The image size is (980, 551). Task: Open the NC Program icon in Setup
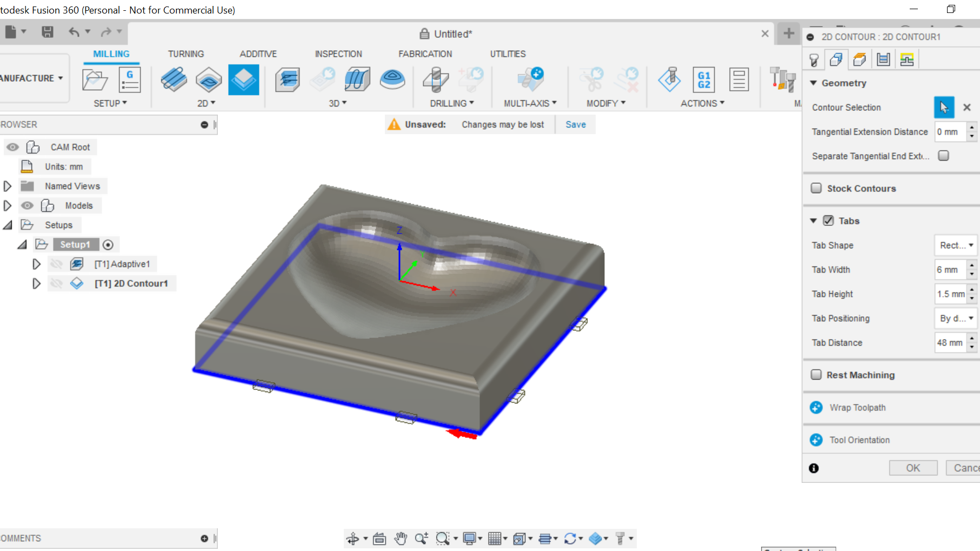coord(130,80)
